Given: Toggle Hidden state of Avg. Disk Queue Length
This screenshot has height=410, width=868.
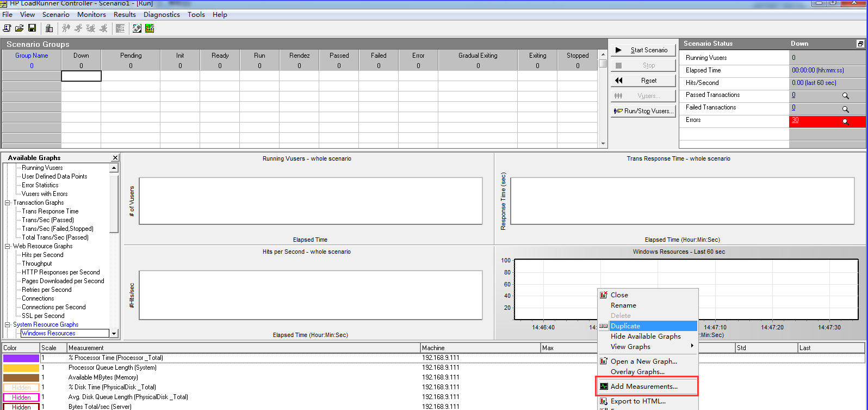Looking at the screenshot, I should point(21,397).
